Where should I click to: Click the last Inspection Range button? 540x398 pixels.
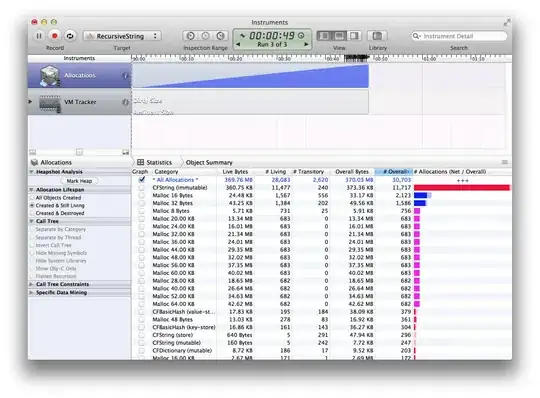pyautogui.click(x=221, y=36)
